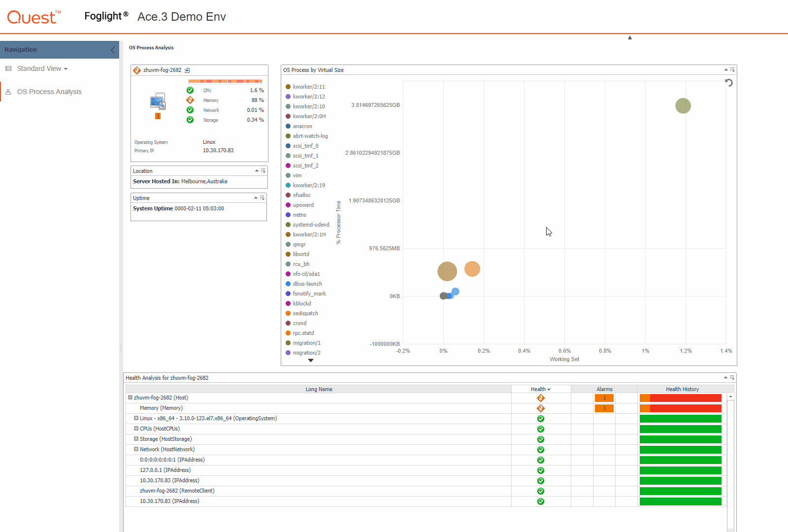Click the host warning icon beside zhuvm-fog-2682
The image size is (788, 532).
pyautogui.click(x=137, y=70)
